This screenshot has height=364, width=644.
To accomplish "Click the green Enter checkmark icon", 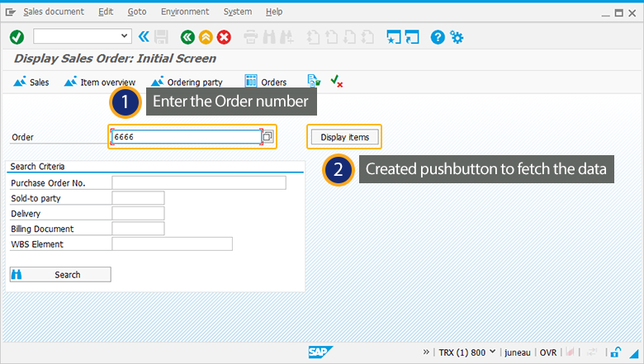I will point(17,37).
